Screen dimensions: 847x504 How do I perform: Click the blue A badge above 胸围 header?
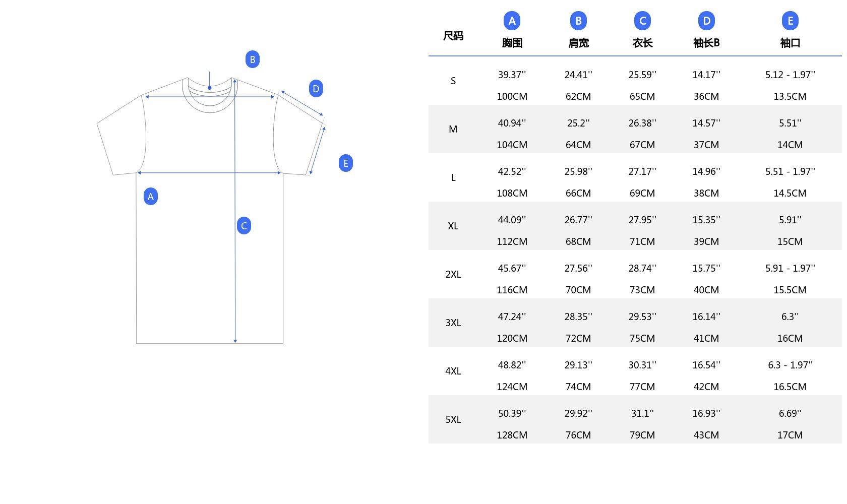pyautogui.click(x=512, y=21)
